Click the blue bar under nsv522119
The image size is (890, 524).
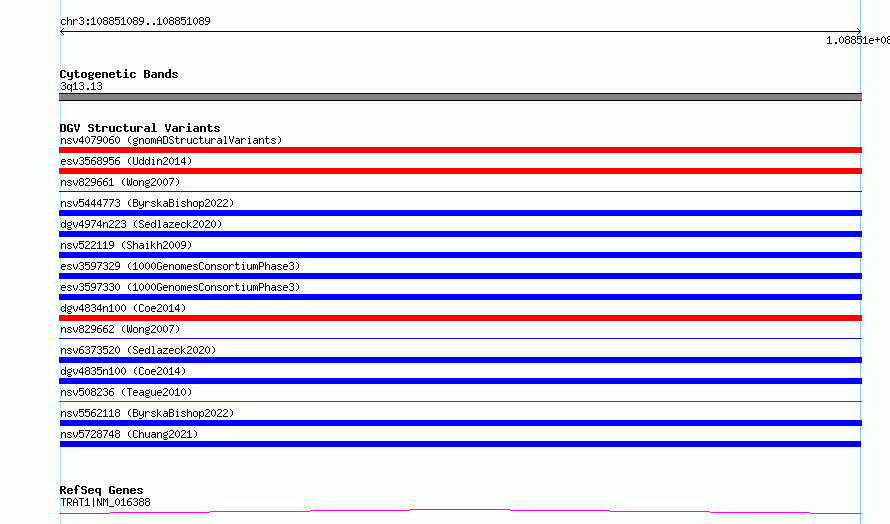tap(460, 255)
